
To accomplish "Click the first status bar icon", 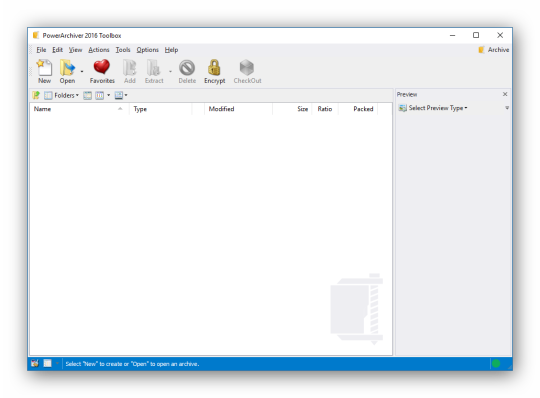I will [35, 364].
